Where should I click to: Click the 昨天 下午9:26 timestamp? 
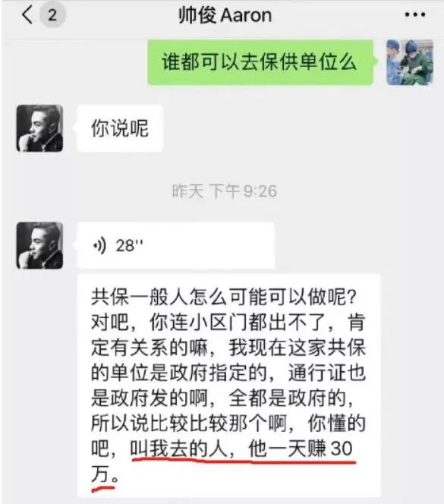click(x=224, y=191)
